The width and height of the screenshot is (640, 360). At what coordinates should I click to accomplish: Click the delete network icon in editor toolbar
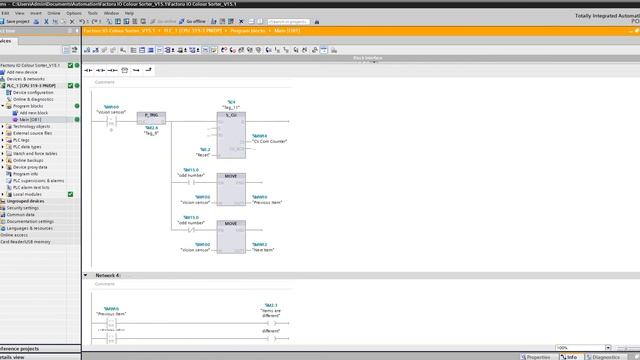pos(96,50)
